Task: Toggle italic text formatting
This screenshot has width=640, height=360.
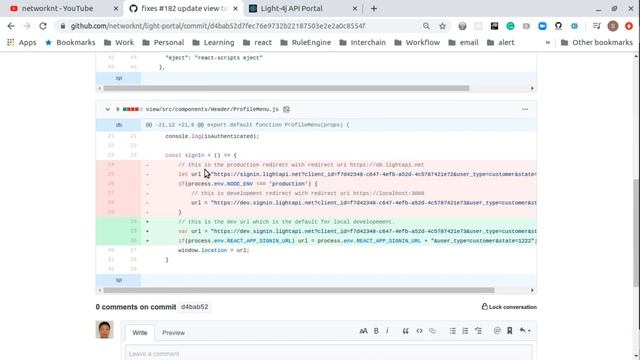Action: [x=387, y=331]
